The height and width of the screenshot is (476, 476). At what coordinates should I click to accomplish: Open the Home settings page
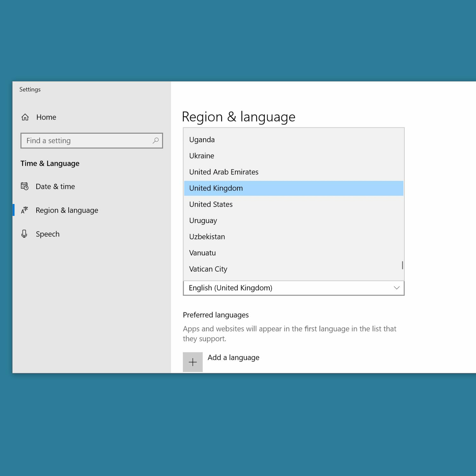[46, 117]
